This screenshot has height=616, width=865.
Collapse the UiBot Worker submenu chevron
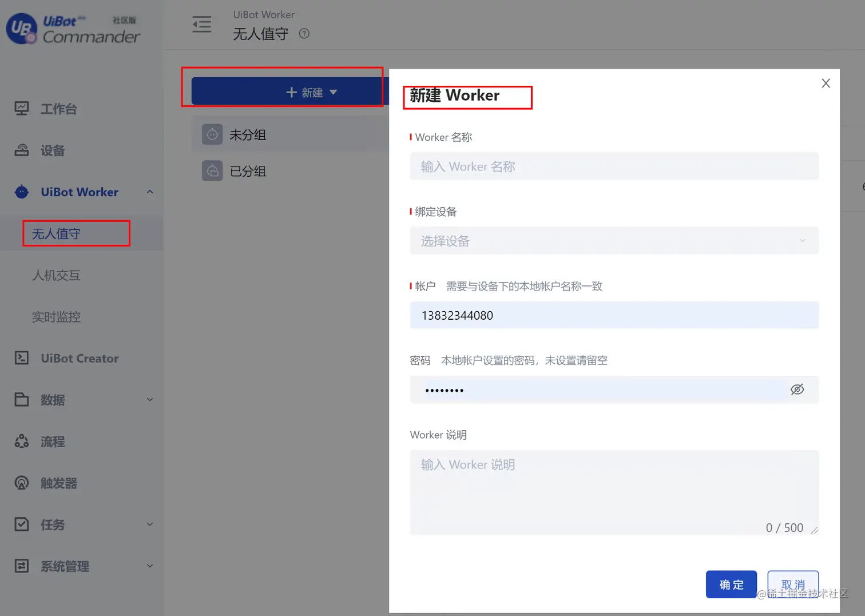pos(150,192)
